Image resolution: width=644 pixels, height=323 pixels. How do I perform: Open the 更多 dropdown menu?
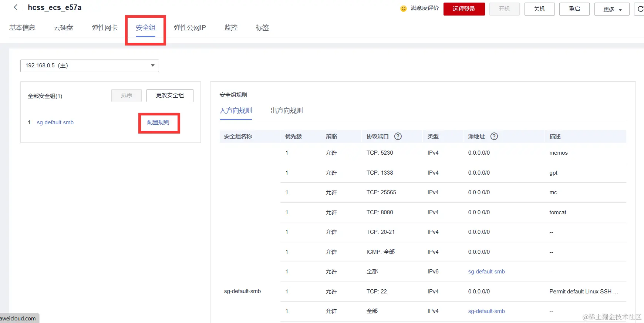[x=612, y=9]
